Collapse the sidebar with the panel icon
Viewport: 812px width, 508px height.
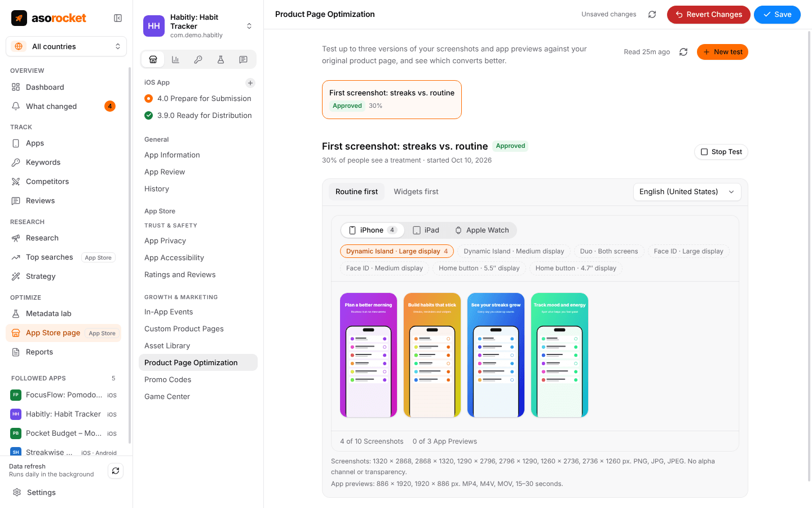(118, 18)
